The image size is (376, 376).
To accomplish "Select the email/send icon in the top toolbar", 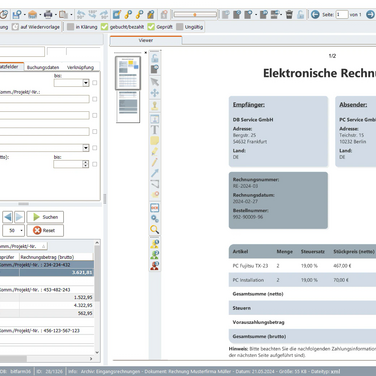I will click(32, 14).
